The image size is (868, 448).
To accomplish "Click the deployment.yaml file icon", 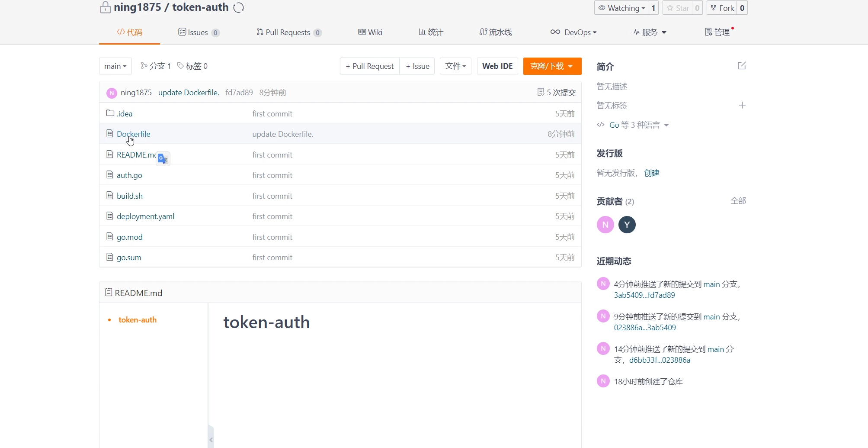I will [x=110, y=216].
